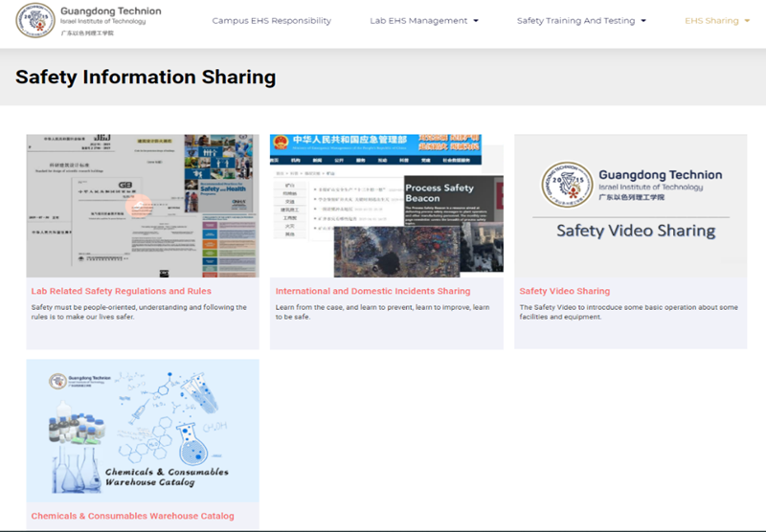Open the Chemicals & Consumables Warehouse Catalog title link

(x=132, y=516)
